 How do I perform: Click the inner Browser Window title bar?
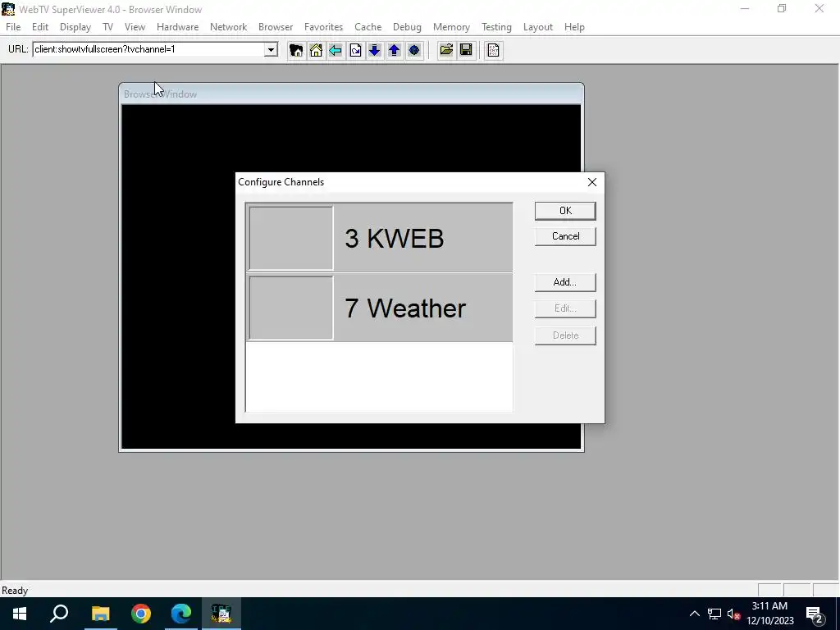click(351, 94)
